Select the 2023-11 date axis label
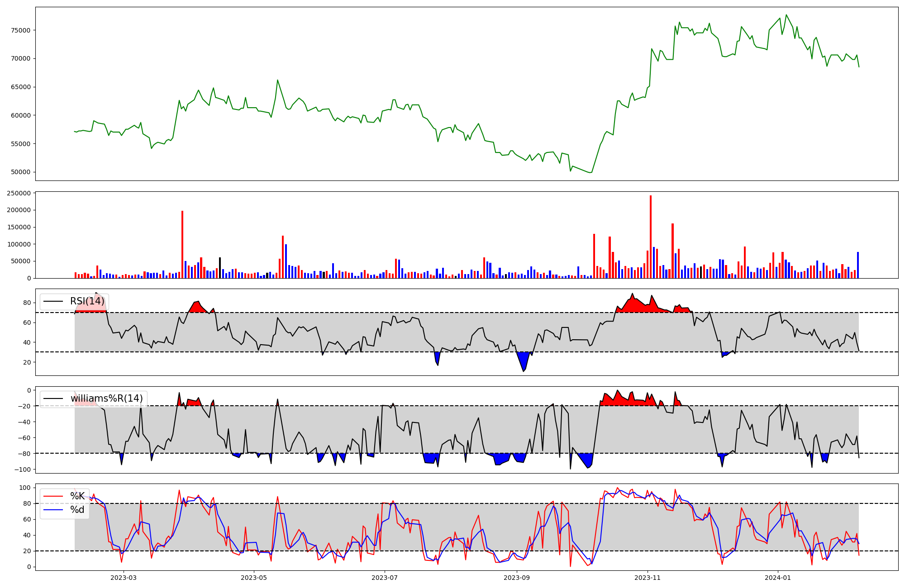This screenshot has height=588, width=905. 648,578
